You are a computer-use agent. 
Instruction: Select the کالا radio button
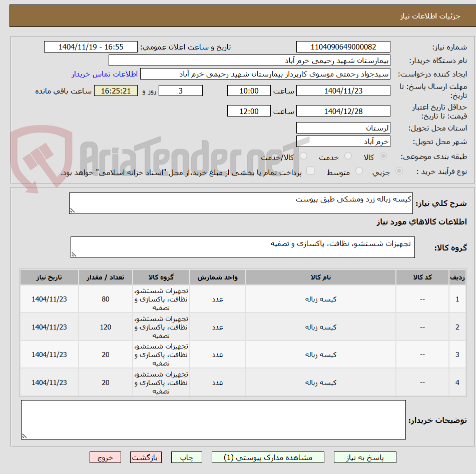point(383,156)
